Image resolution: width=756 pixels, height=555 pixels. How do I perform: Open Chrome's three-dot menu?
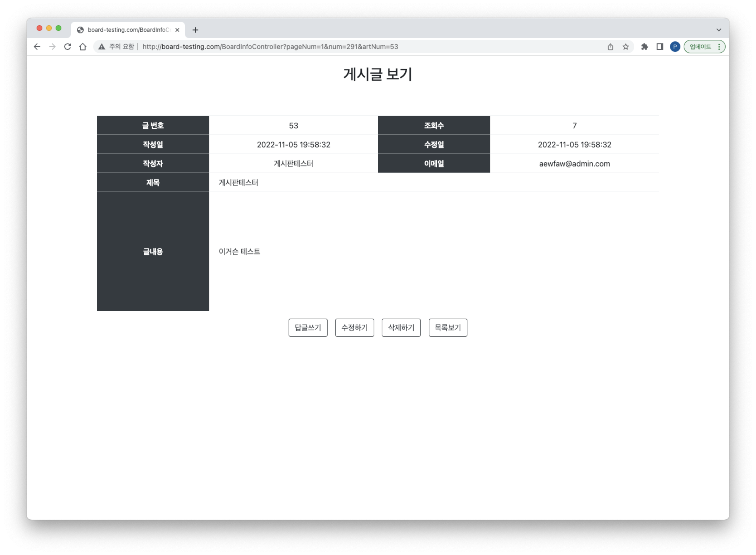point(719,47)
